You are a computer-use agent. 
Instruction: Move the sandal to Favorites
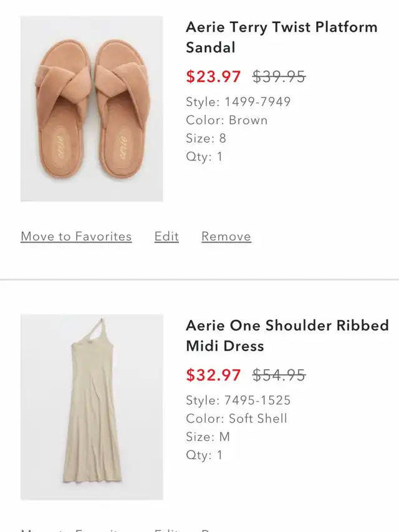tap(76, 236)
